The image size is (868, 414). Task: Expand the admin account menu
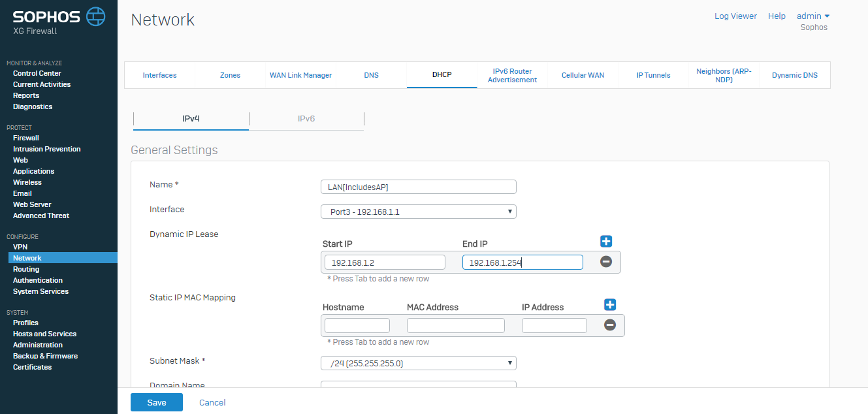pyautogui.click(x=812, y=16)
